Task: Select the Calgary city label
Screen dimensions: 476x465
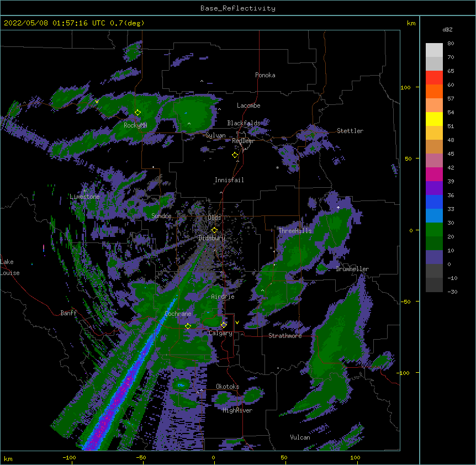Action: [220, 333]
